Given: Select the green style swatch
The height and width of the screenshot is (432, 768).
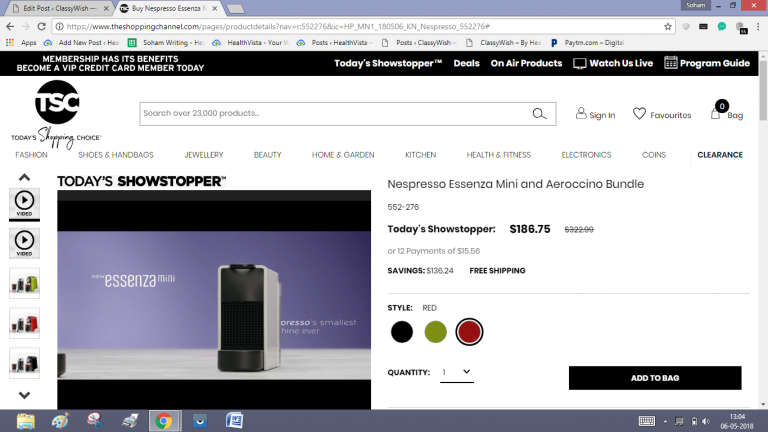Looking at the screenshot, I should coord(435,332).
